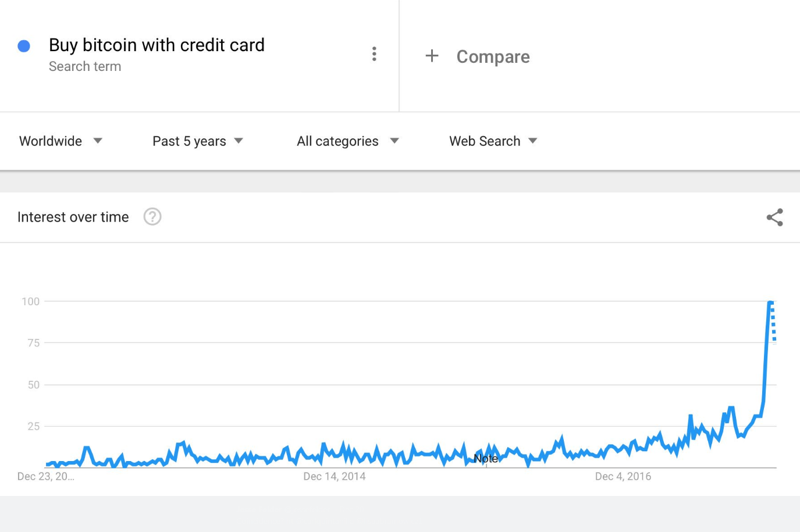This screenshot has height=532, width=800.
Task: Expand the All categories dropdown
Action: pos(348,141)
